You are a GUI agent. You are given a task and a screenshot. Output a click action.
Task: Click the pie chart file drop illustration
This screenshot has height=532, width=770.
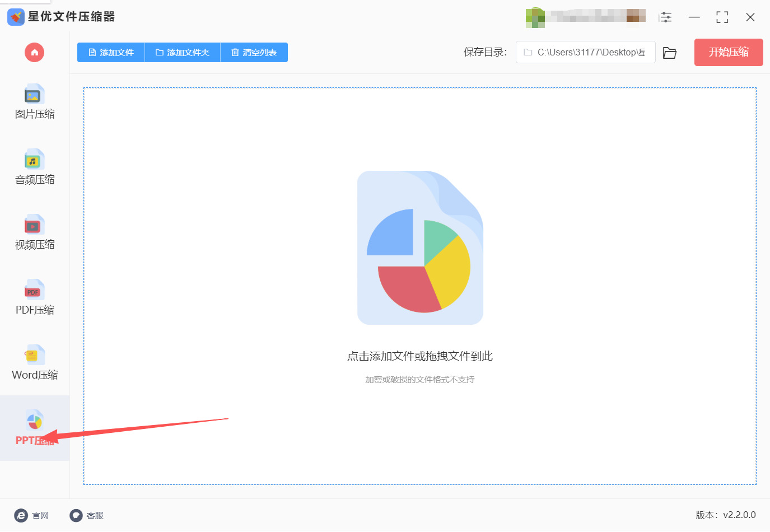click(x=420, y=248)
